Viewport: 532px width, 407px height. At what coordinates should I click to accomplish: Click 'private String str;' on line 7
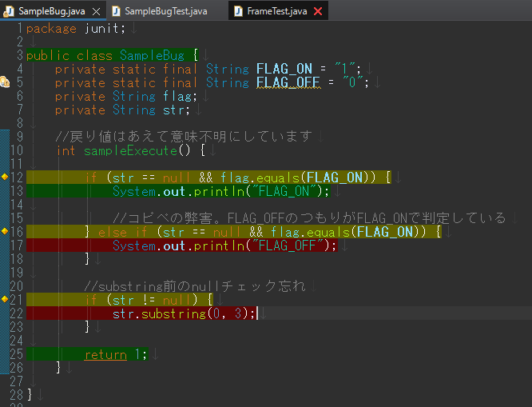tap(122, 110)
